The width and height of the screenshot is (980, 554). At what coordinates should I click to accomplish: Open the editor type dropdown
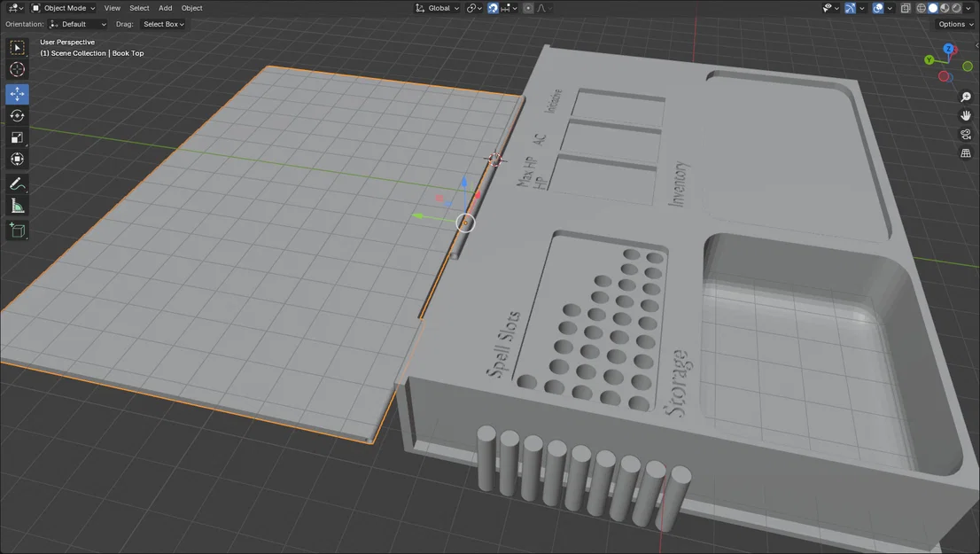15,8
